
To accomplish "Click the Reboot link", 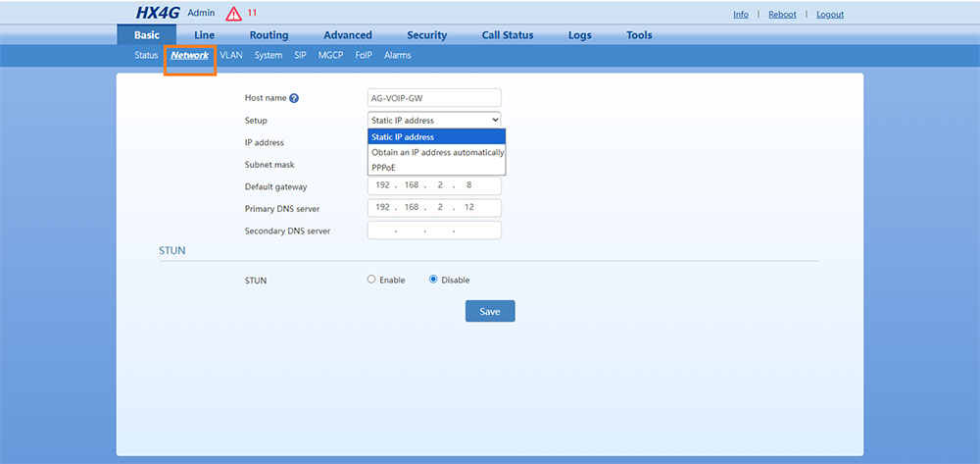I will (782, 15).
